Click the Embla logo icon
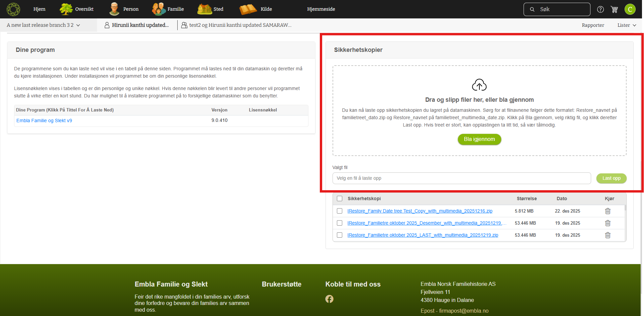This screenshot has width=644, height=316. (13, 9)
